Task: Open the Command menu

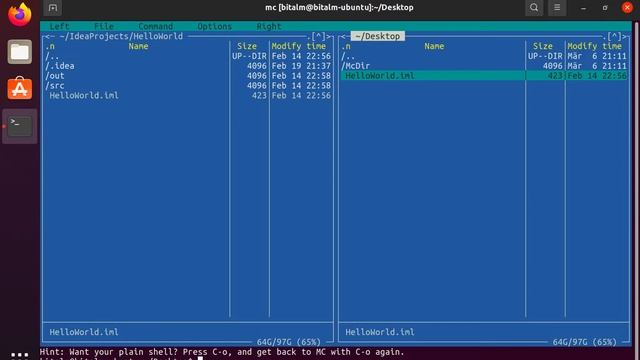Action: (x=156, y=27)
